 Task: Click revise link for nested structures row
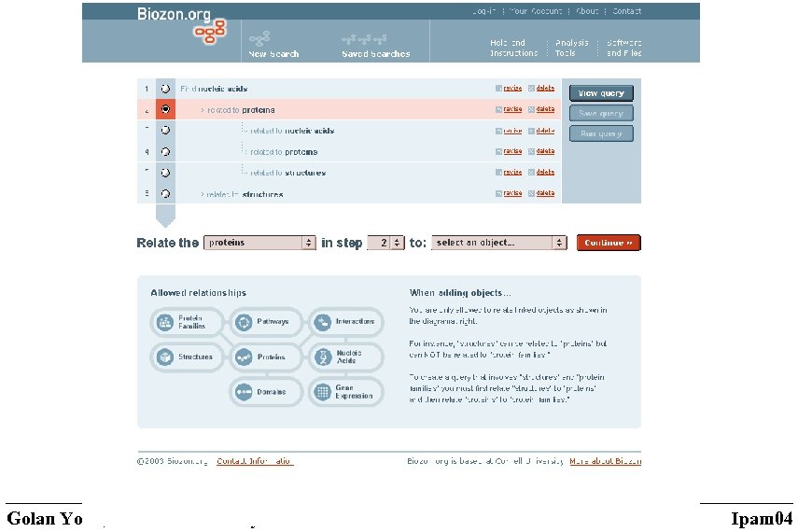point(512,173)
